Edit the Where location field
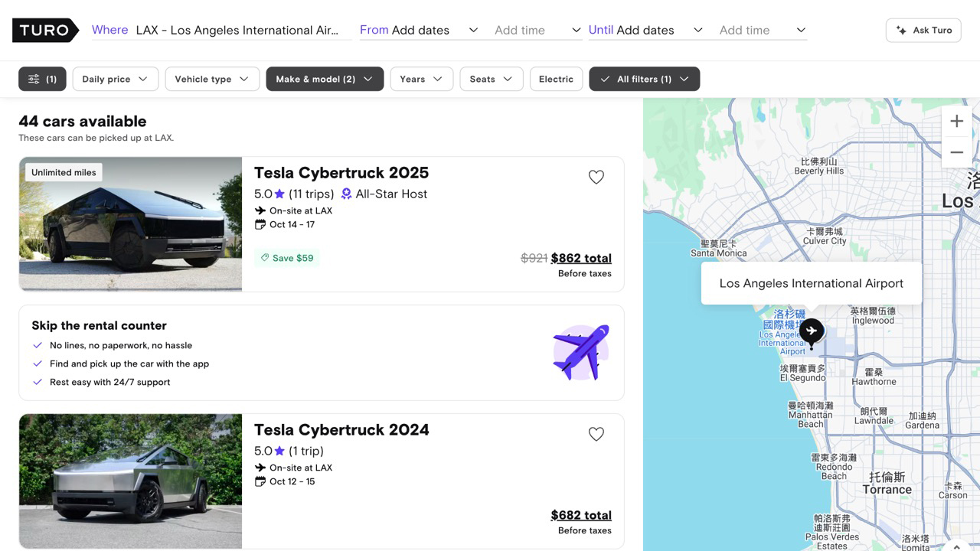 [237, 31]
